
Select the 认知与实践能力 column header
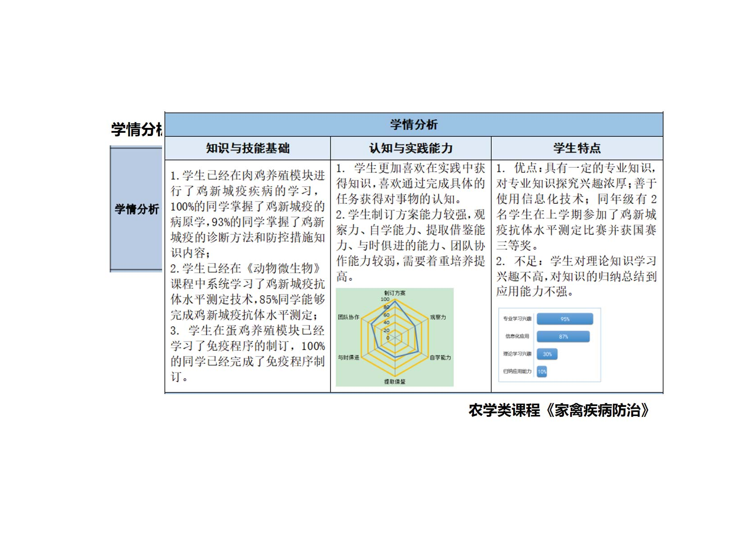click(x=411, y=148)
